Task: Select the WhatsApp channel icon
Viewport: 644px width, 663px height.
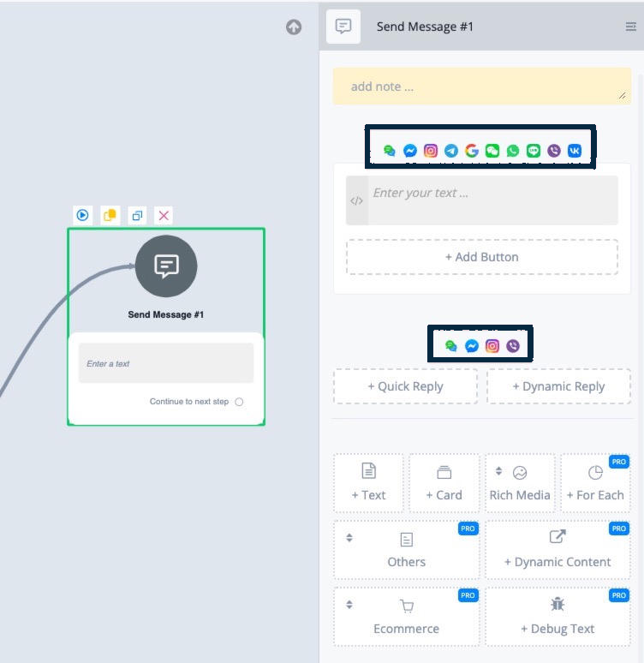Action: (512, 151)
